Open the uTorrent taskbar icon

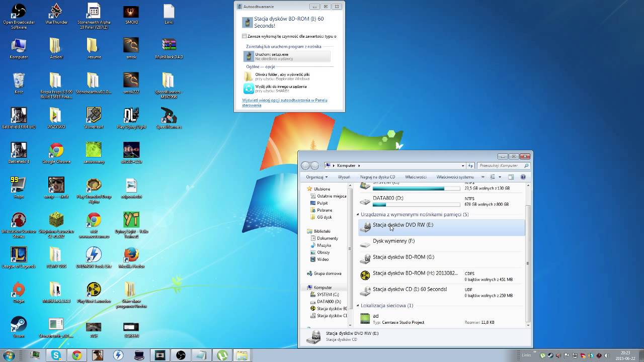click(221, 355)
